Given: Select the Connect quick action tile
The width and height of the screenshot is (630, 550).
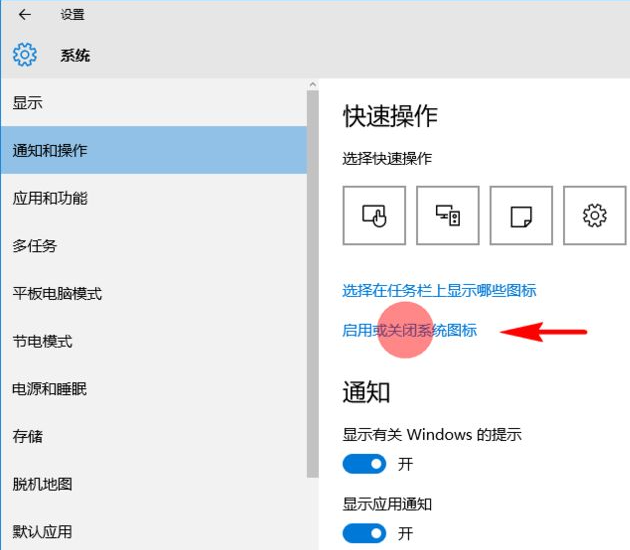Looking at the screenshot, I should click(x=447, y=215).
